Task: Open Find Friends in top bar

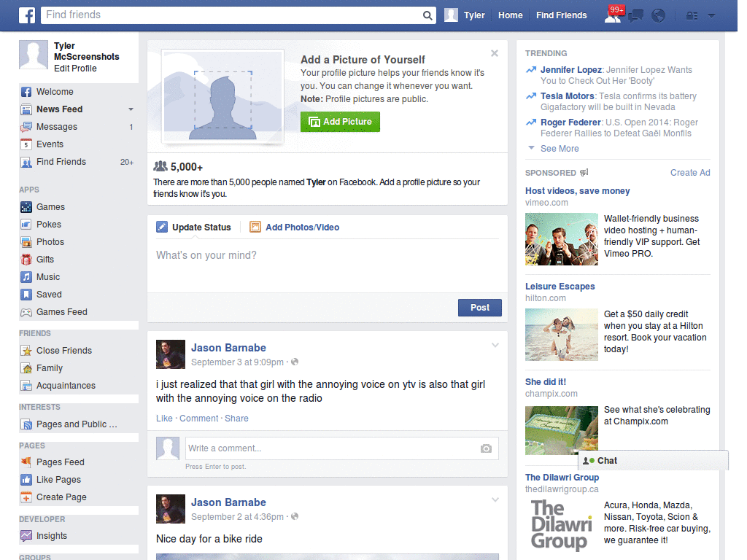Action: click(x=561, y=15)
